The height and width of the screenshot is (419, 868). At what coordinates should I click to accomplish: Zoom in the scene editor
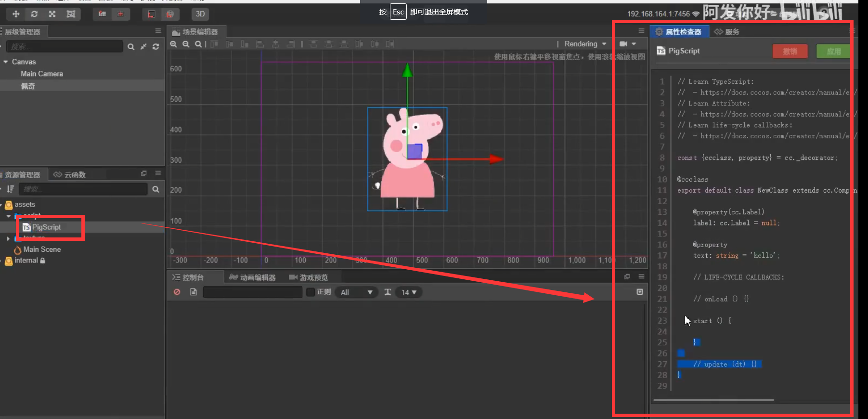click(174, 44)
